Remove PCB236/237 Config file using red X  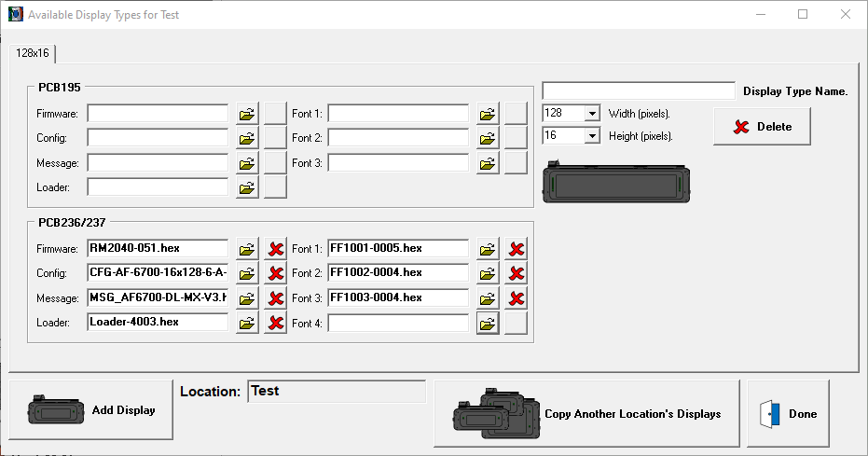[x=275, y=274]
